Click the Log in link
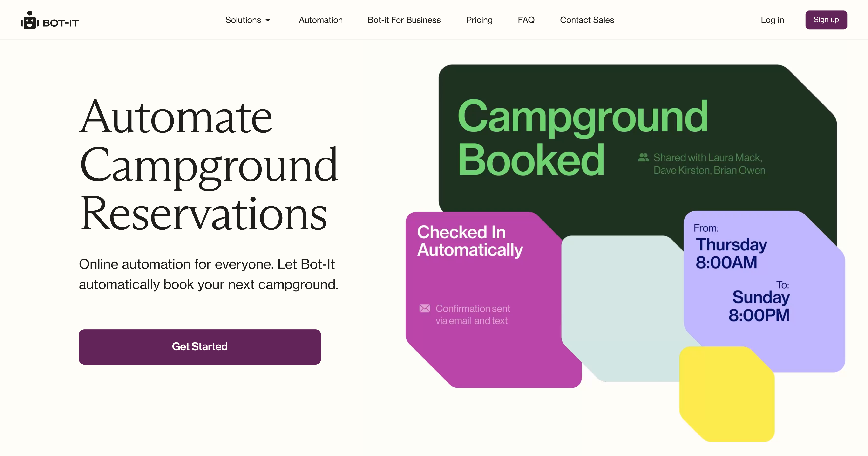 click(x=772, y=20)
